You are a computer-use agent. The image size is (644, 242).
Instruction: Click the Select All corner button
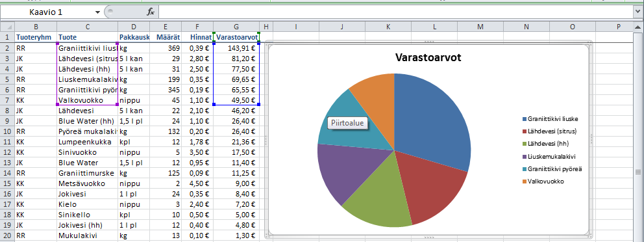click(x=7, y=27)
